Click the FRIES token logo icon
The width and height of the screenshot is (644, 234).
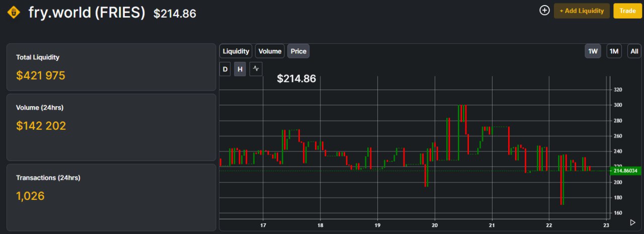[x=13, y=12]
